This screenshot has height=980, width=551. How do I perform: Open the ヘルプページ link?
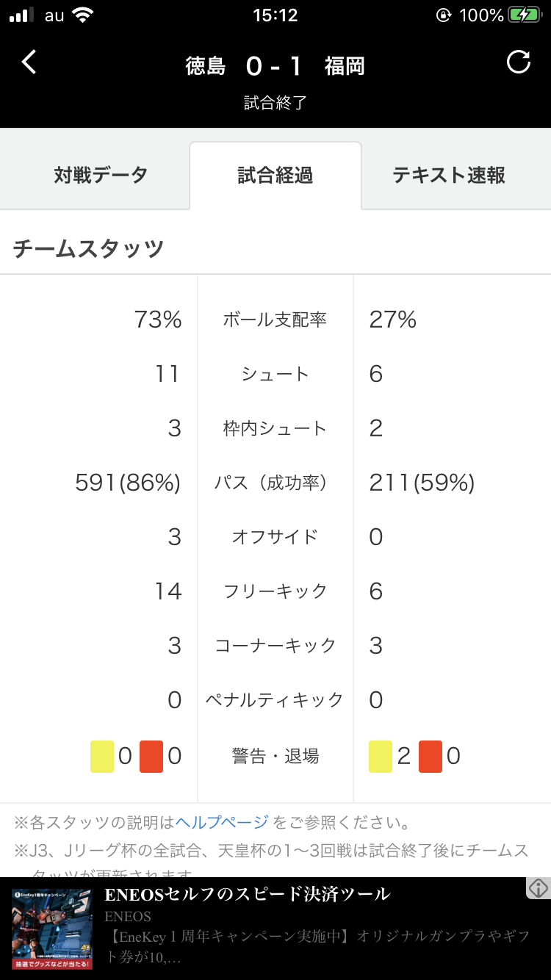[x=222, y=822]
